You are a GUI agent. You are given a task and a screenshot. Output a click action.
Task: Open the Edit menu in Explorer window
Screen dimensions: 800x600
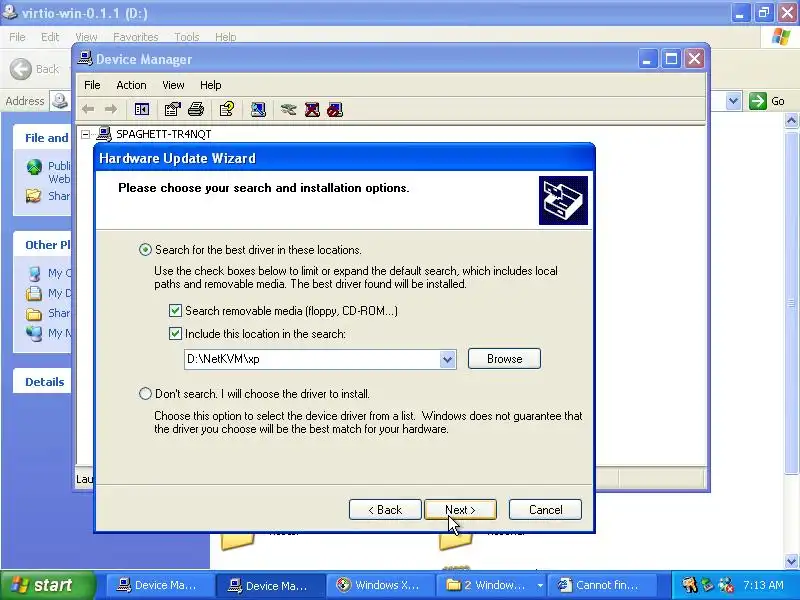point(50,37)
